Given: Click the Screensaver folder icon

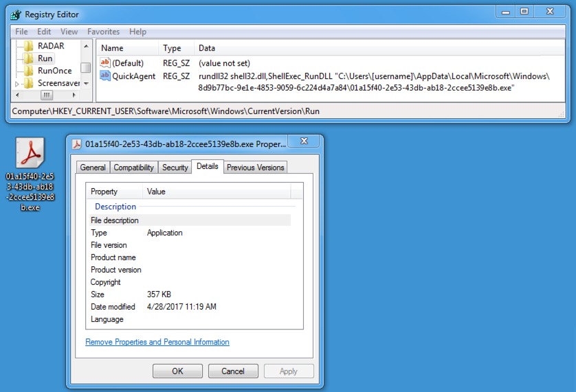Looking at the screenshot, I should 29,83.
